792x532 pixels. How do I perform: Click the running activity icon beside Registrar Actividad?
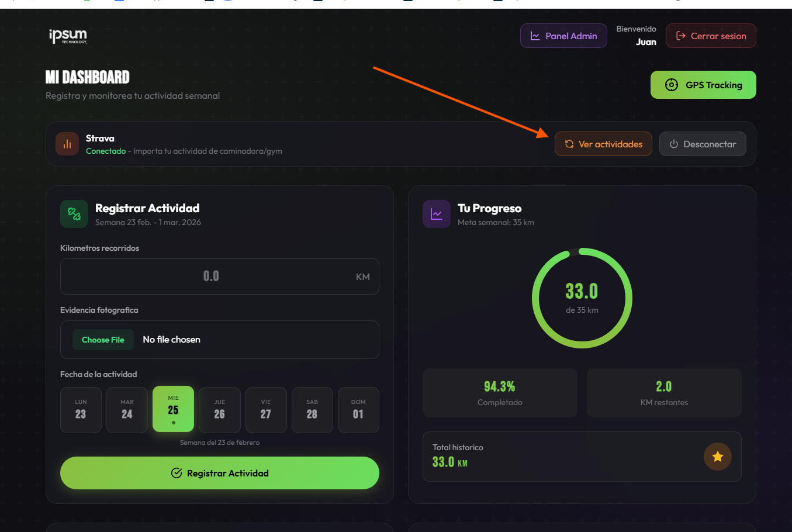(x=74, y=214)
